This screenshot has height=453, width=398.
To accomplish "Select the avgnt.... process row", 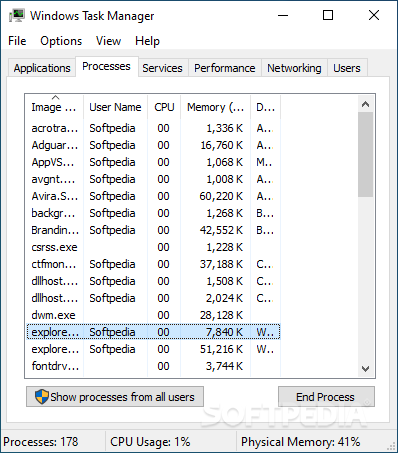I will click(x=153, y=179).
